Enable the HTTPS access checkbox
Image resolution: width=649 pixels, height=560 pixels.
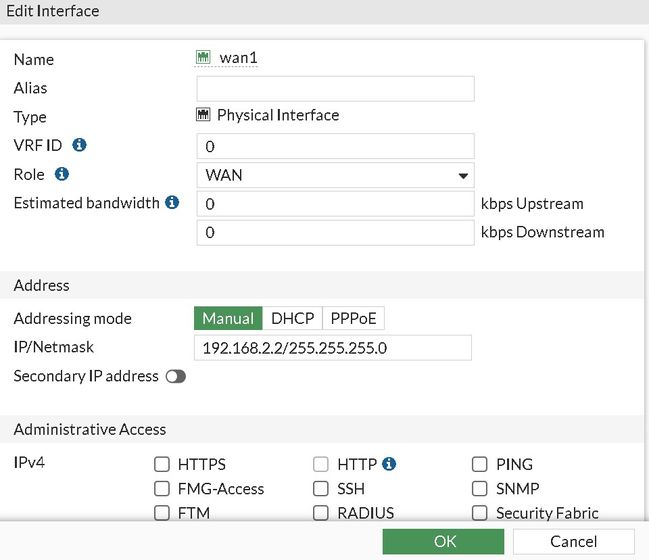click(162, 464)
